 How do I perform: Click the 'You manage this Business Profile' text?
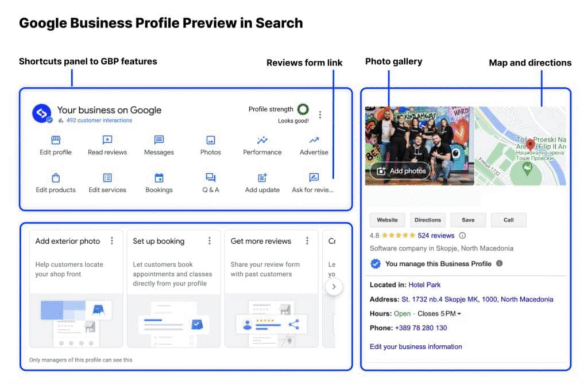click(x=438, y=264)
